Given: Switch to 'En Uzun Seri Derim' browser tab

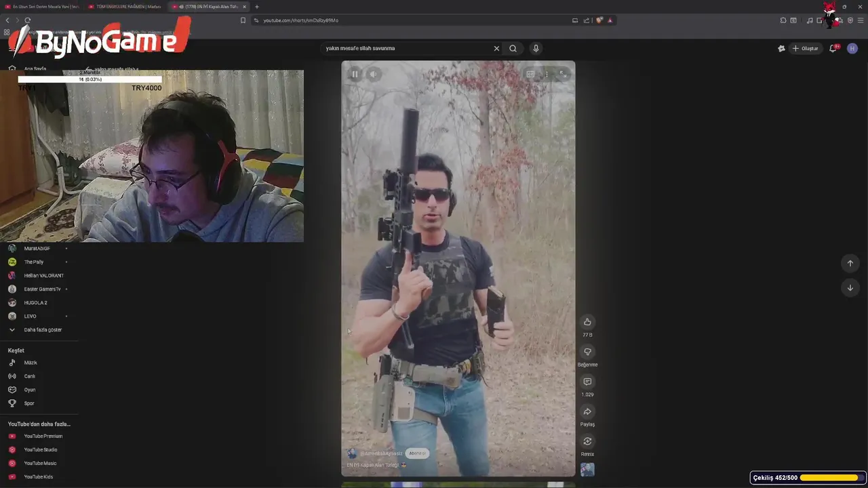Looking at the screenshot, I should tap(42, 7).
